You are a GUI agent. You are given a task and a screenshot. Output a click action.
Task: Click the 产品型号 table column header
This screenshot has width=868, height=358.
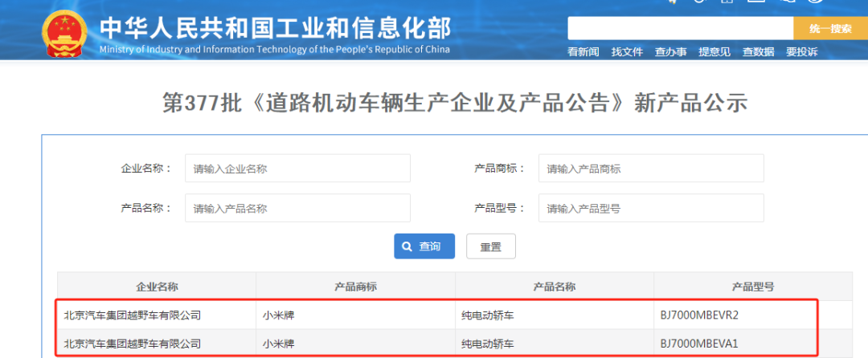tap(753, 287)
